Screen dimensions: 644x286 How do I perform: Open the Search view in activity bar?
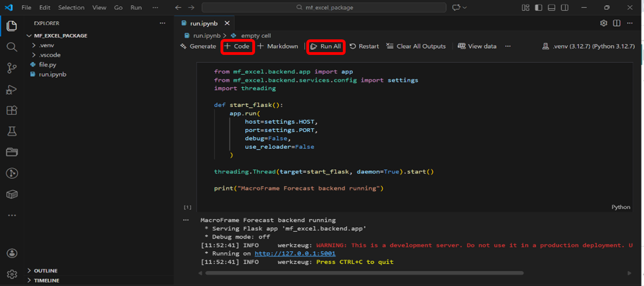click(x=12, y=47)
